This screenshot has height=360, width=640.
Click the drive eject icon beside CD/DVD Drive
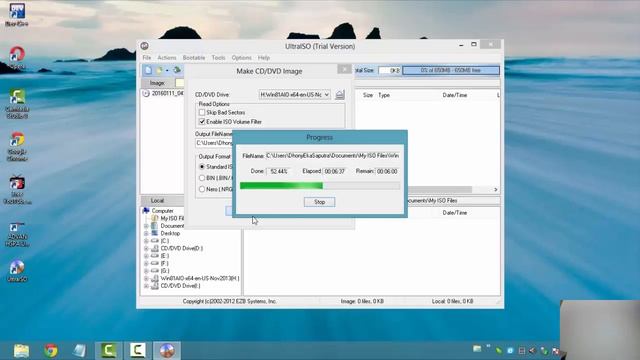click(x=340, y=95)
